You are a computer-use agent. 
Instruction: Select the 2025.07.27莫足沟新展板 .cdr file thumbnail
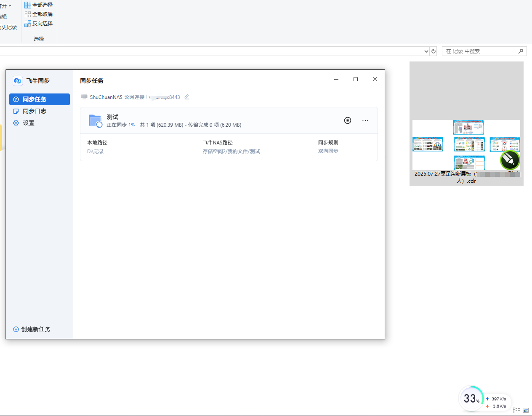(x=466, y=145)
